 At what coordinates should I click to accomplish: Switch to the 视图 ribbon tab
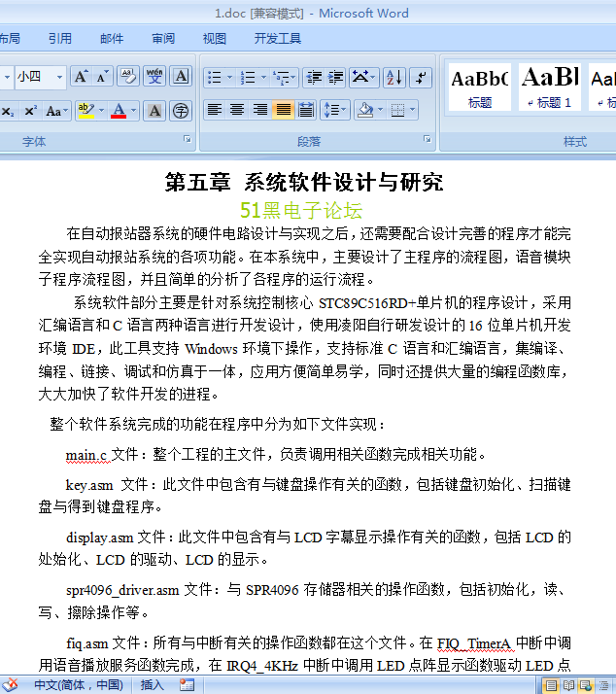click(x=215, y=39)
